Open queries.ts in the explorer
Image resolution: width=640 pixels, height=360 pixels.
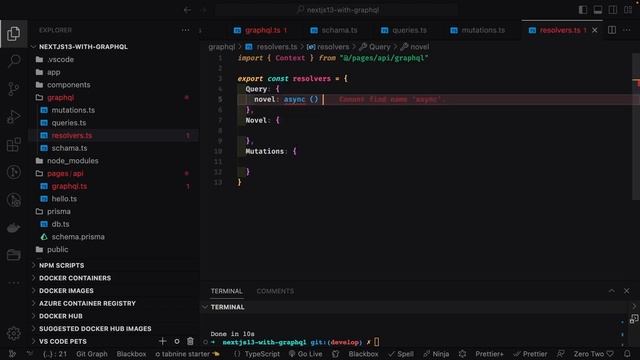tap(69, 123)
